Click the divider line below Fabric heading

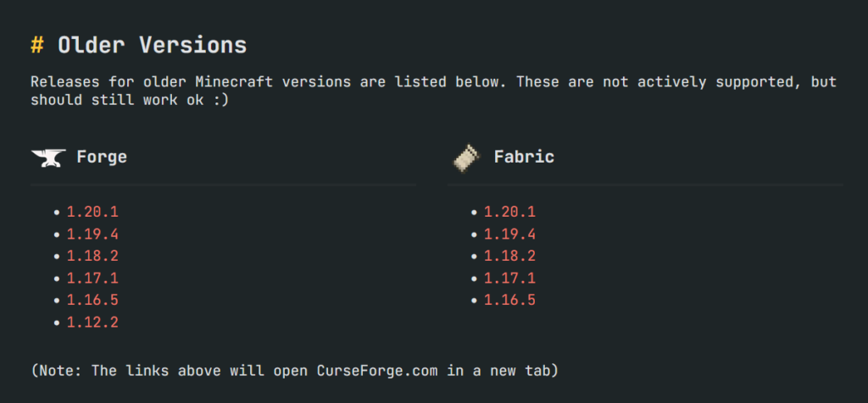point(645,185)
